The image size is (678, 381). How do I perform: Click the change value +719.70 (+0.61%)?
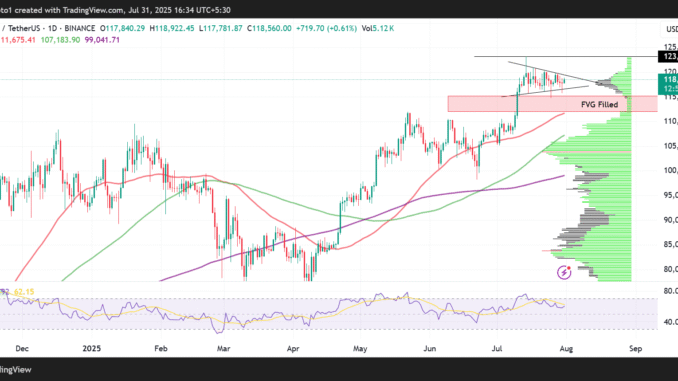(x=326, y=29)
